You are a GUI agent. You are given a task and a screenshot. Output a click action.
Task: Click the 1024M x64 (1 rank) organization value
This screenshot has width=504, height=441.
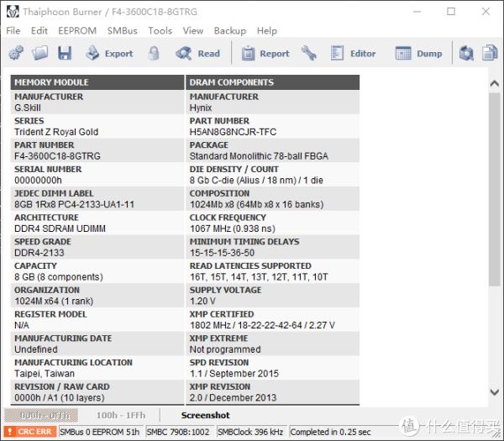[54, 301]
